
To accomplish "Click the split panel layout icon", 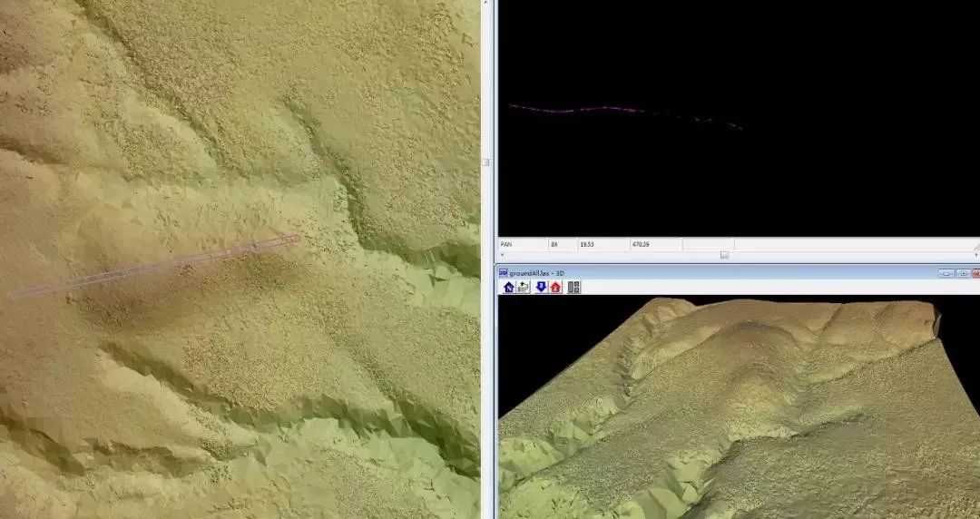I will coord(573,287).
